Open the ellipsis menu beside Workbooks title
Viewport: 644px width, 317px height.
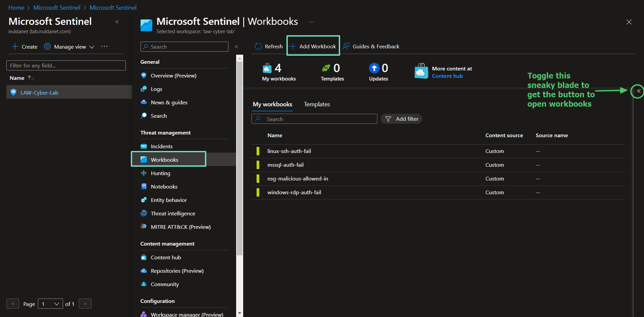(x=311, y=22)
